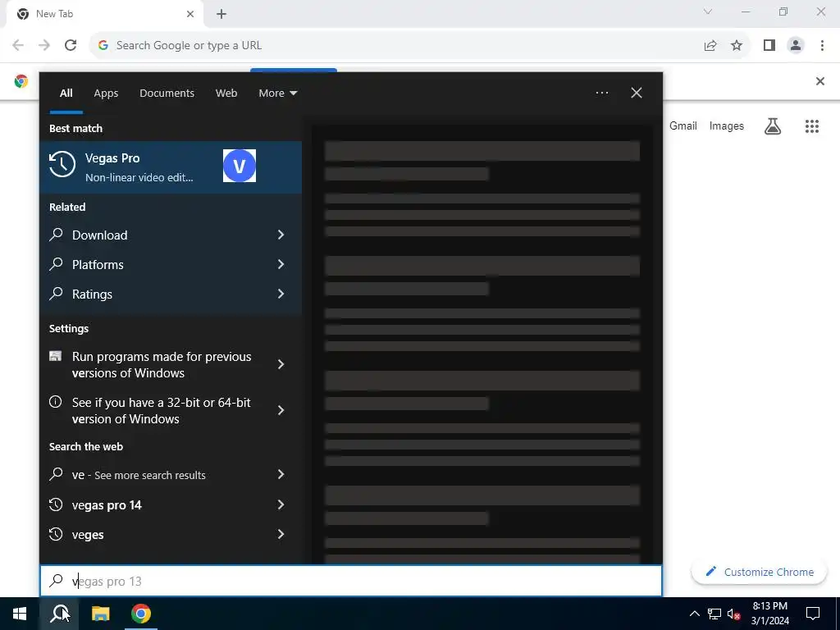Expand arrow beside 'veges' suggestion

(281, 534)
